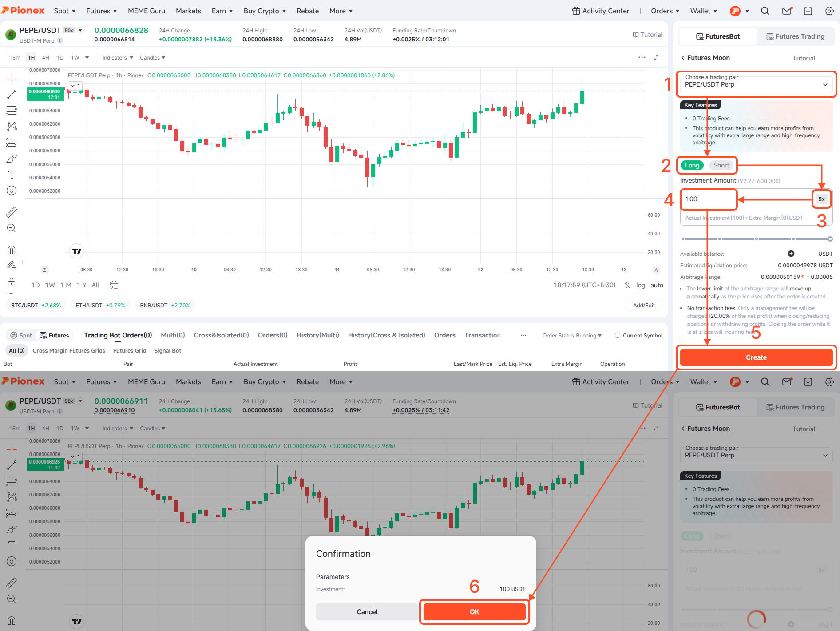Expand the Buy Crypto menu in top navbar
This screenshot has width=840, height=631.
265,11
